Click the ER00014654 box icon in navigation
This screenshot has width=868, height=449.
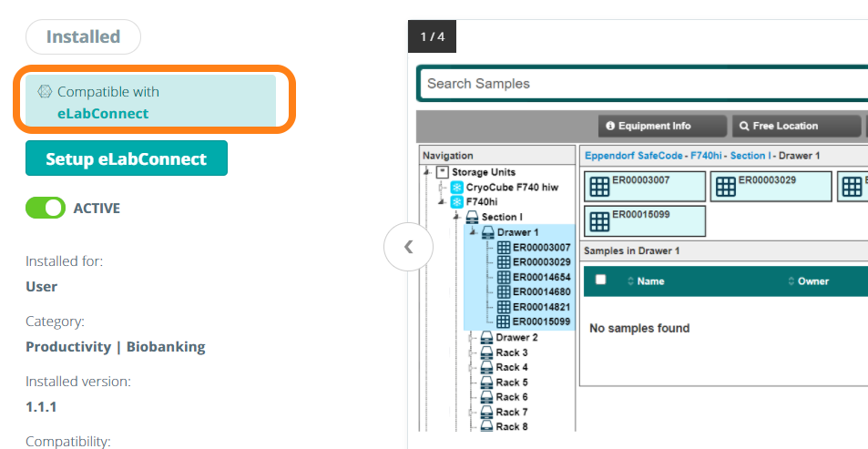504,277
